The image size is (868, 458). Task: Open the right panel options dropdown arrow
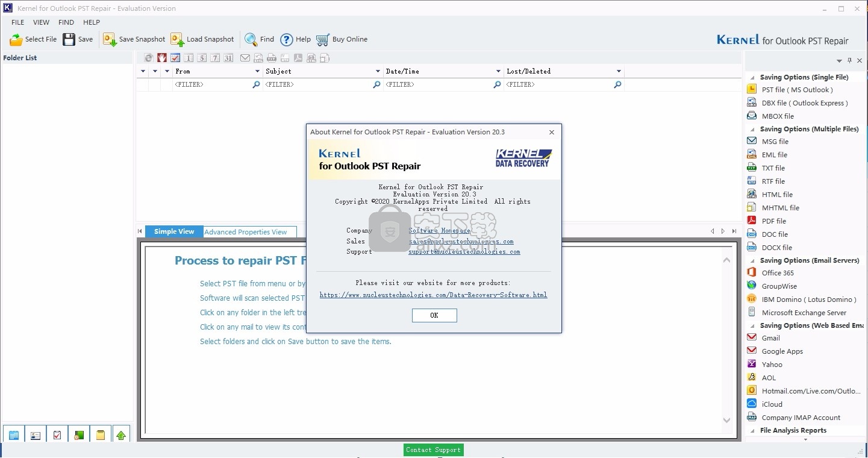tap(839, 61)
